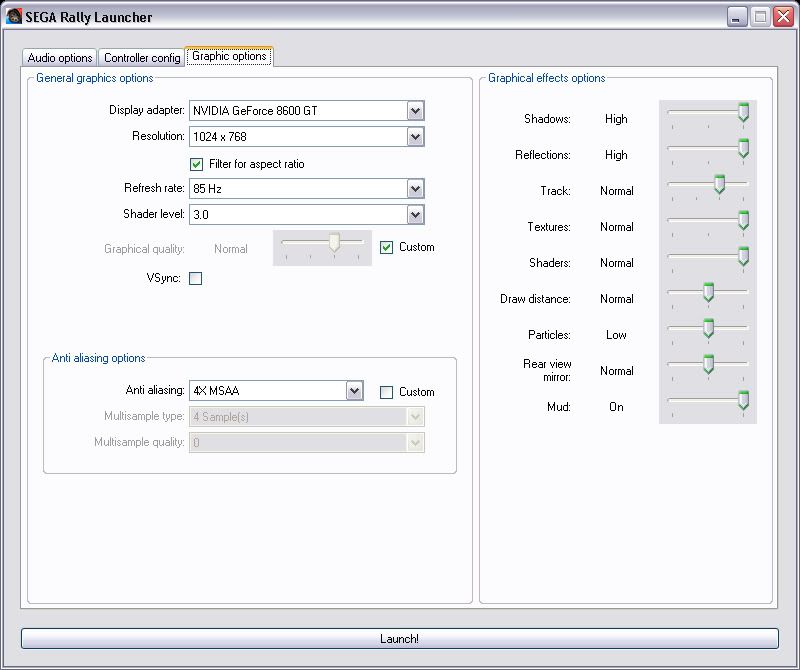Open the Controller config tab
The height and width of the screenshot is (670, 800).
(142, 58)
